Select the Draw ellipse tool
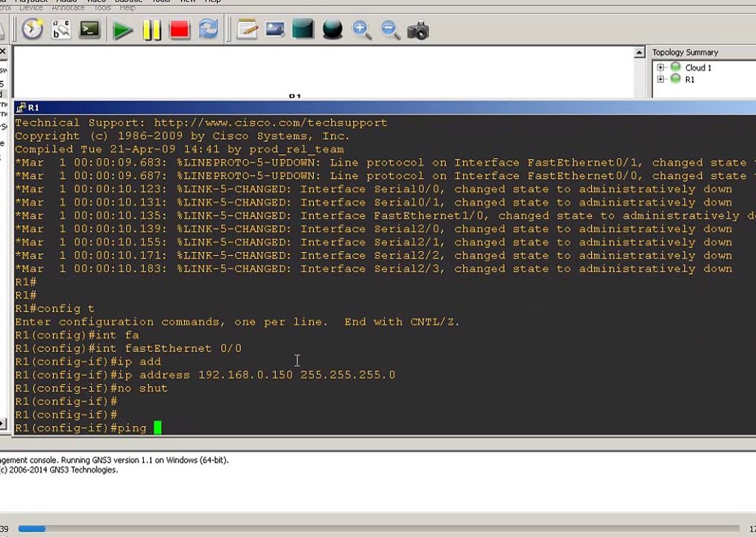This screenshot has height=537, width=756. (x=333, y=29)
